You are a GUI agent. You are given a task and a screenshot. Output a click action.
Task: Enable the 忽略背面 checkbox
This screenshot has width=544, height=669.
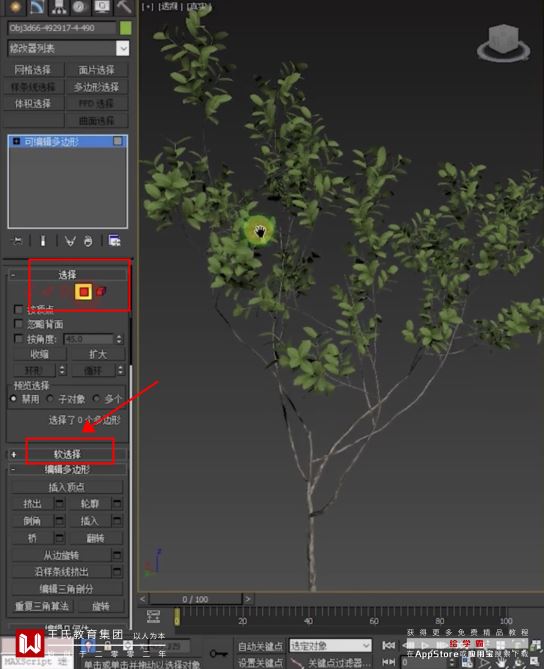pyautogui.click(x=18, y=324)
